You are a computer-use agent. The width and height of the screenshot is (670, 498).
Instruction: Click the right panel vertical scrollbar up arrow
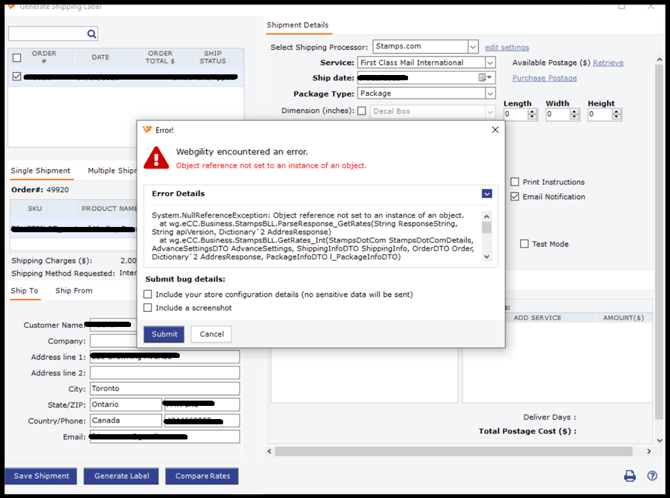(659, 60)
